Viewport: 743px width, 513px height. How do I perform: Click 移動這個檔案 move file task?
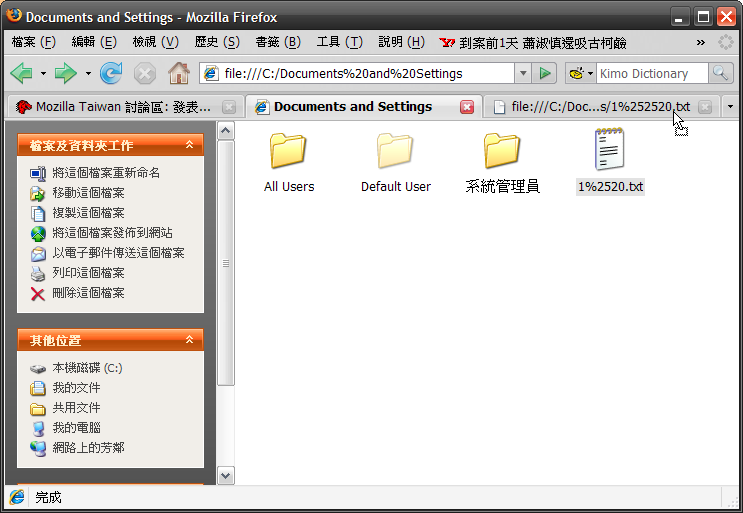[88, 193]
